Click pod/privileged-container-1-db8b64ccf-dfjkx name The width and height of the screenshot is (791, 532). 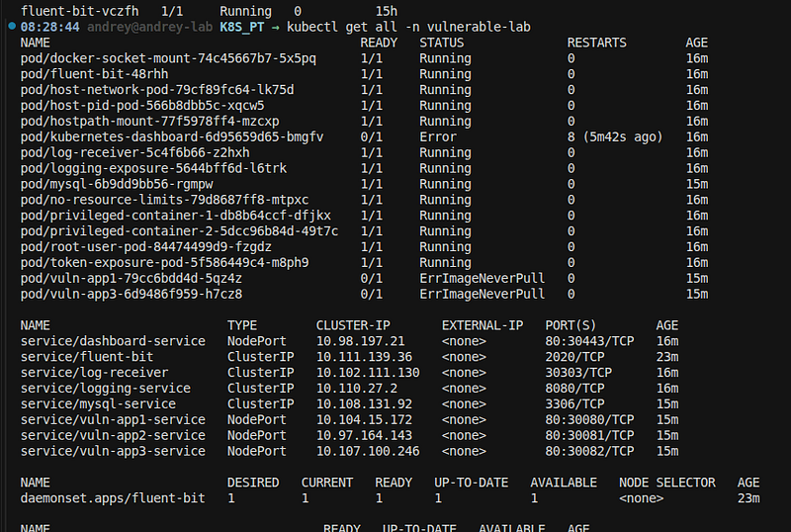(176, 216)
